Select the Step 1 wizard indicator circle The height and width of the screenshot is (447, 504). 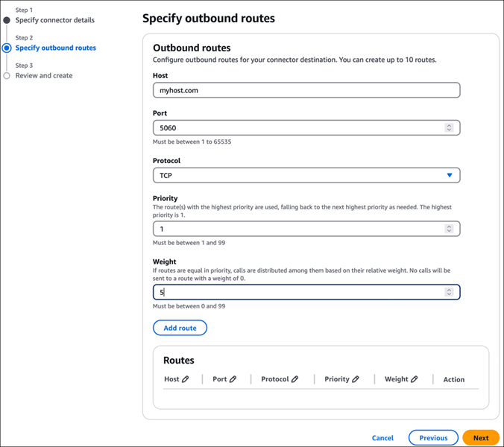[x=7, y=20]
